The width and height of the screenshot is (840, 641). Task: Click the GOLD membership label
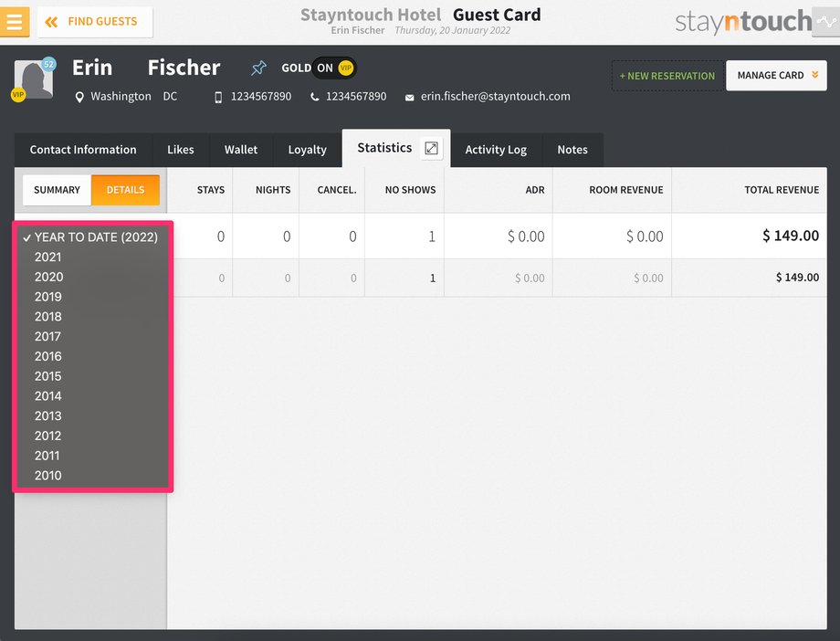pyautogui.click(x=296, y=68)
